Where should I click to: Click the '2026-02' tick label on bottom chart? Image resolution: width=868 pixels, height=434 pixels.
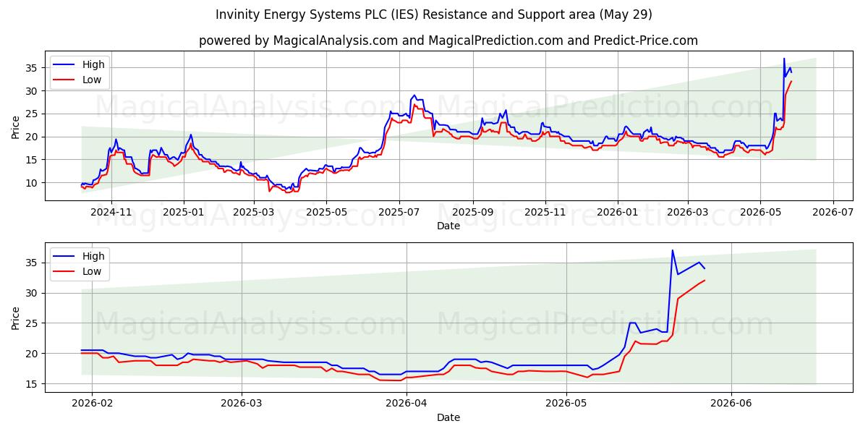(93, 404)
